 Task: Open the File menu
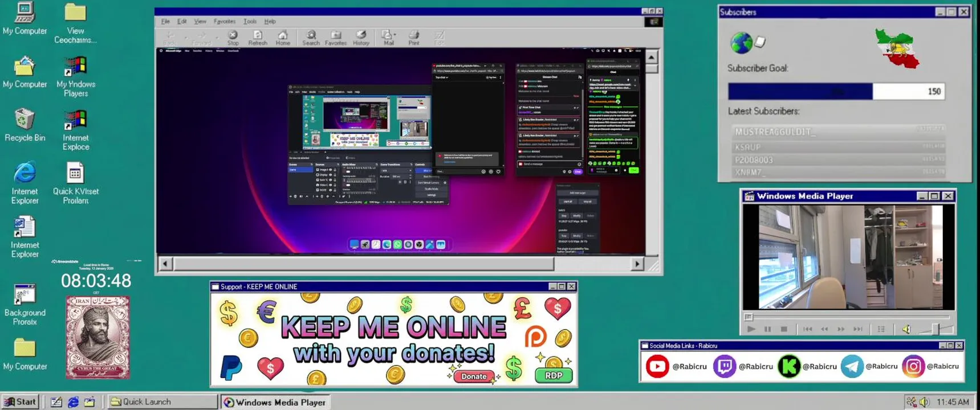coord(165,21)
